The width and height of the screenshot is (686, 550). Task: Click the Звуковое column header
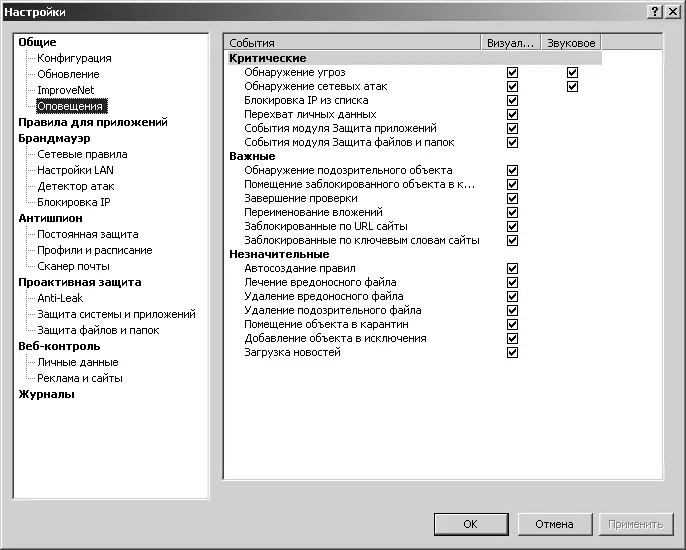click(571, 44)
